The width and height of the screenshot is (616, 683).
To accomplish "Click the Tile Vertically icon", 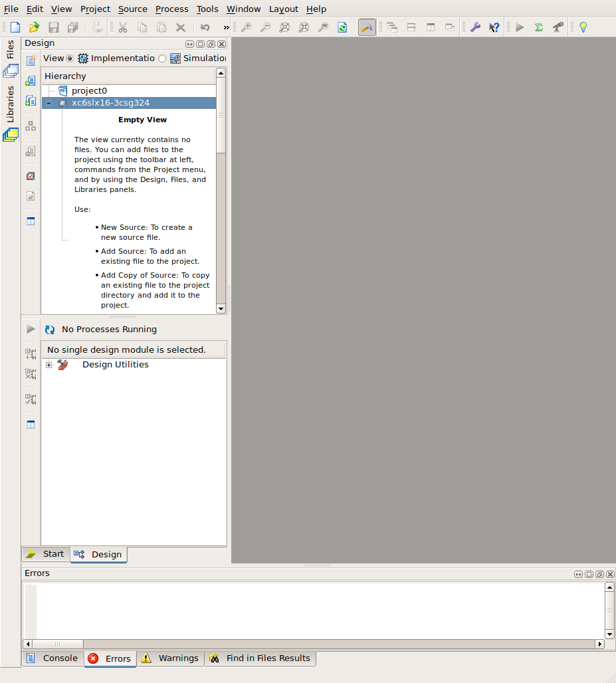I will [431, 27].
